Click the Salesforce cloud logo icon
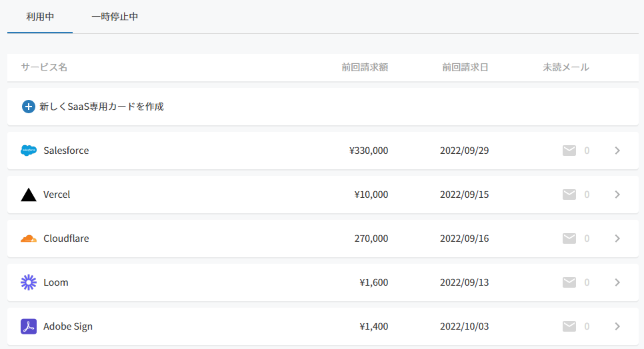The image size is (644, 349). [29, 151]
